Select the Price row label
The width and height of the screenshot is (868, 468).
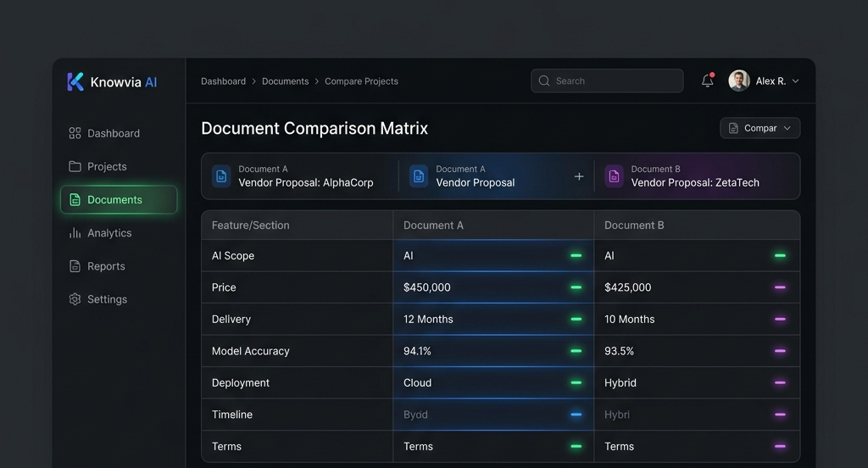[224, 287]
